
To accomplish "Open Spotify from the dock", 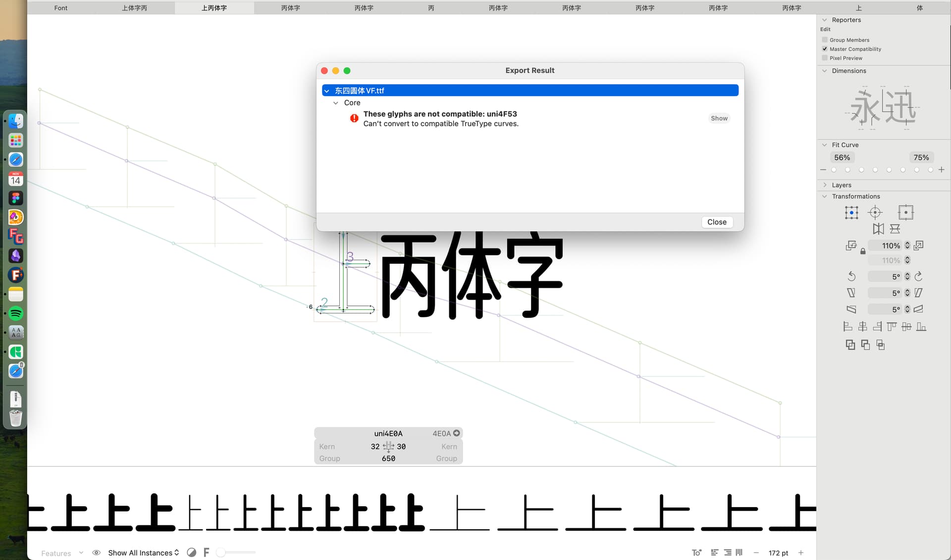I will tap(16, 313).
